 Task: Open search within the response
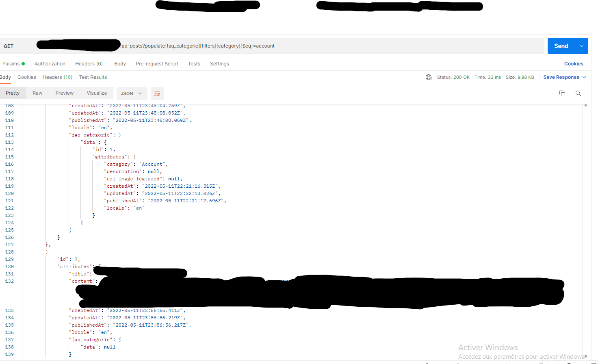point(578,93)
